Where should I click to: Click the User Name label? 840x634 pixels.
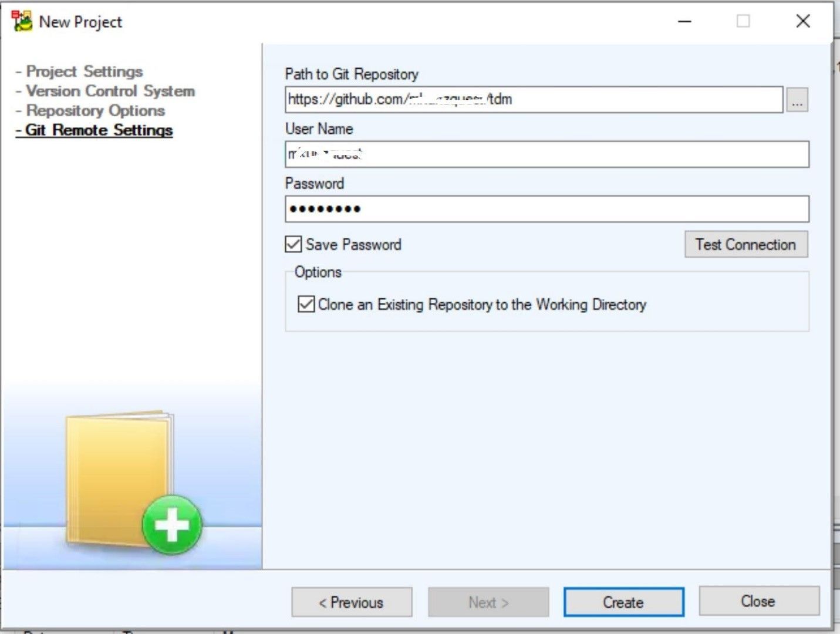tap(319, 129)
